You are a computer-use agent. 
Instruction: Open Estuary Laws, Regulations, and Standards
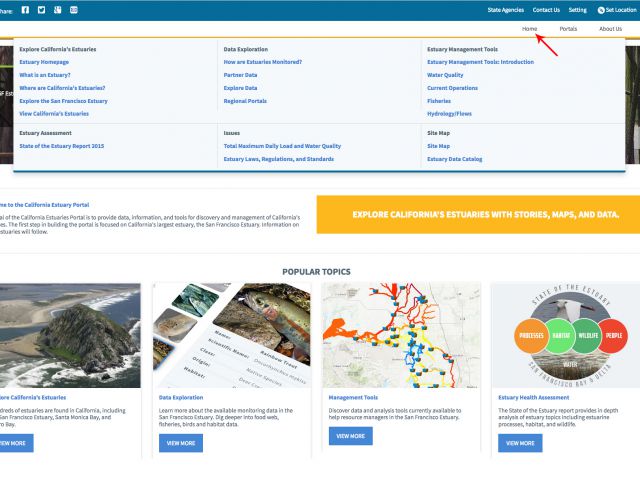pos(278,159)
